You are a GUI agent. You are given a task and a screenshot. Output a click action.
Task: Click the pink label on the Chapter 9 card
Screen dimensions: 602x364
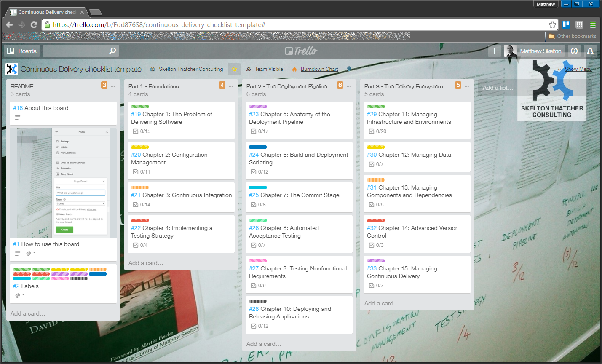click(x=258, y=261)
